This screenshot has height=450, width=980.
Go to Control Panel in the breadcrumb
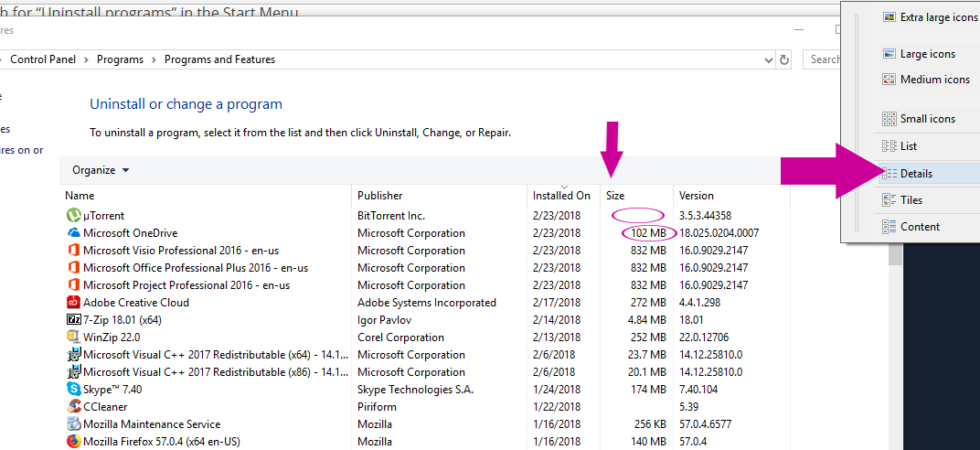[x=43, y=60]
